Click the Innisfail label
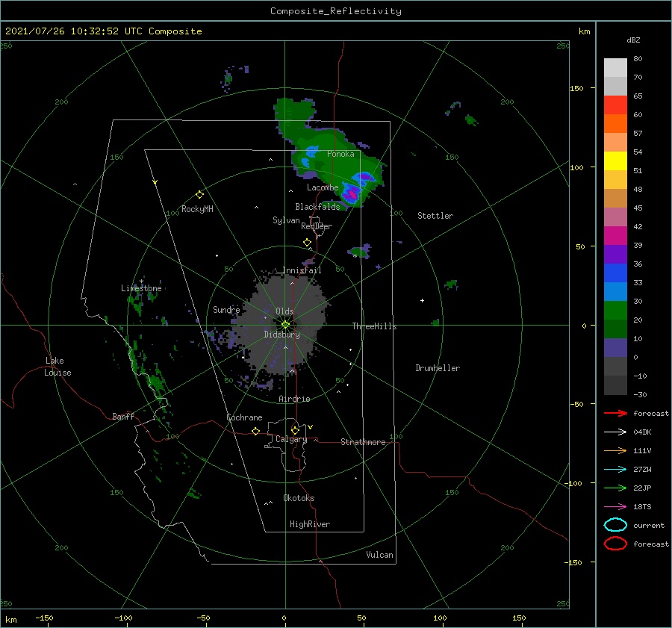Screen dimensions: 672x628 tap(302, 270)
